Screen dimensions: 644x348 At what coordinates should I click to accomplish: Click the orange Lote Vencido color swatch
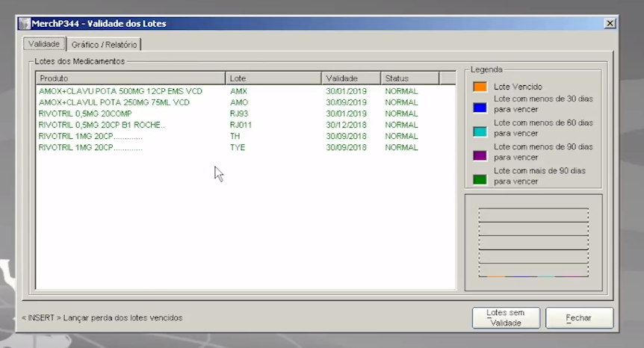480,87
